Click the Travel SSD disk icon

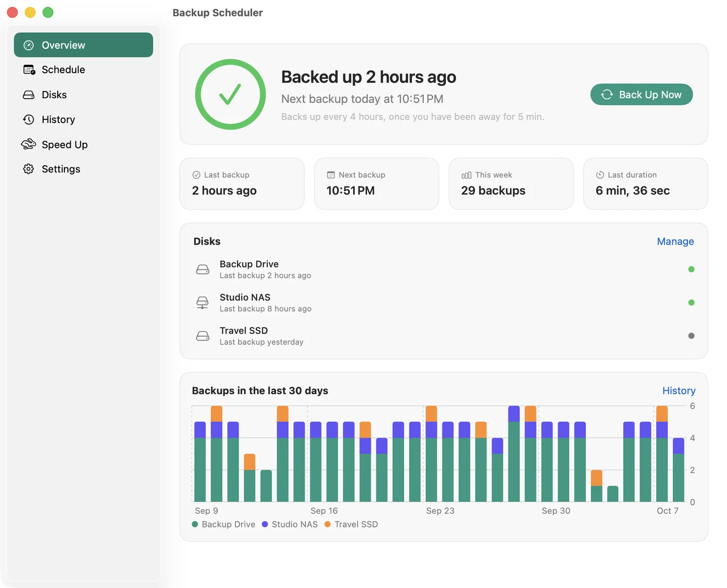click(203, 336)
